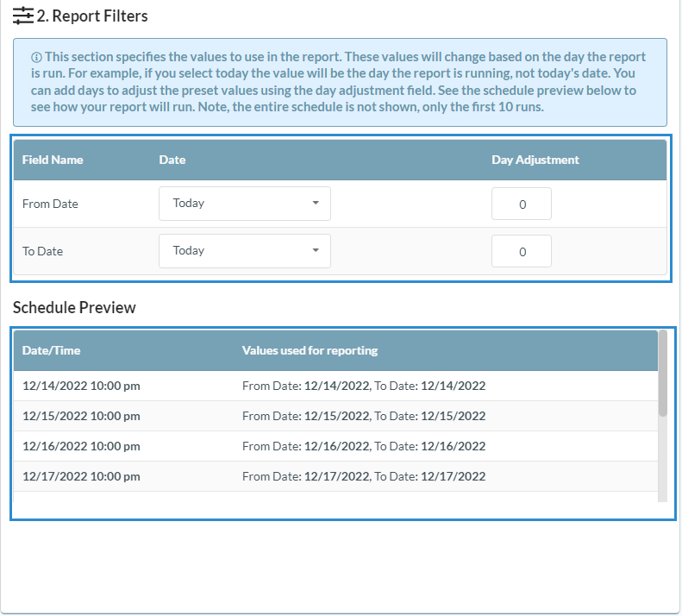Viewport: 682px width, 616px height.
Task: Click the "Schedule Preview" heading
Action: (74, 307)
